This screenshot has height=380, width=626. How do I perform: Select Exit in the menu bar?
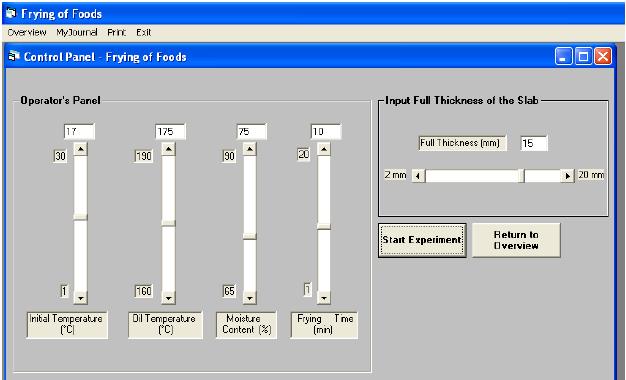tap(143, 32)
